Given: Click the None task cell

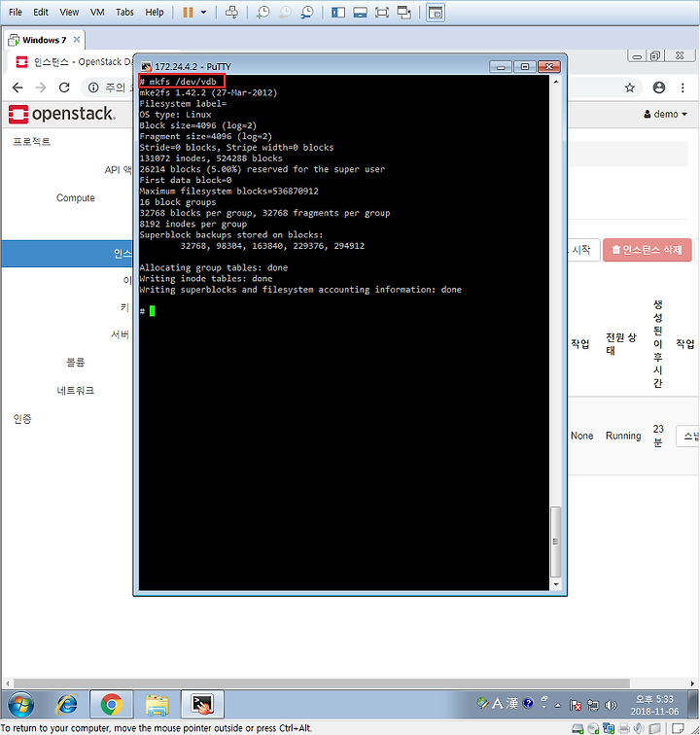Looking at the screenshot, I should pyautogui.click(x=581, y=436).
